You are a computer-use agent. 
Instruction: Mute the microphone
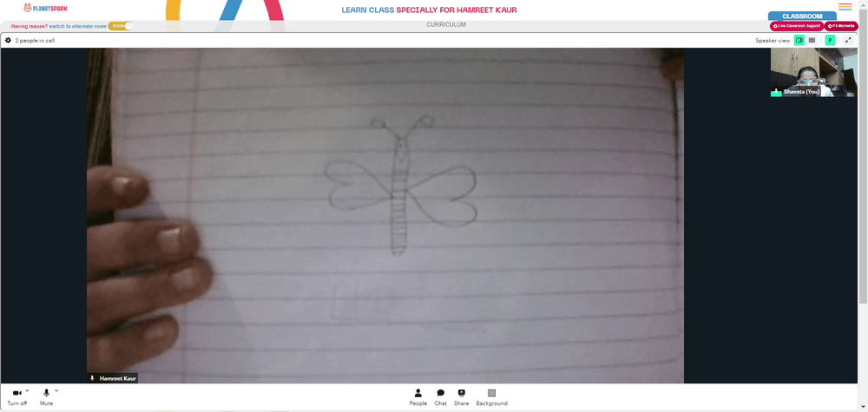click(x=47, y=397)
